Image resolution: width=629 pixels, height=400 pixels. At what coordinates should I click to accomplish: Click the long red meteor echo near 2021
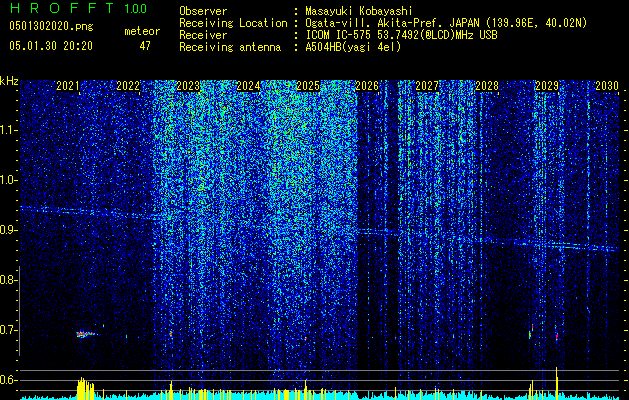(86, 334)
